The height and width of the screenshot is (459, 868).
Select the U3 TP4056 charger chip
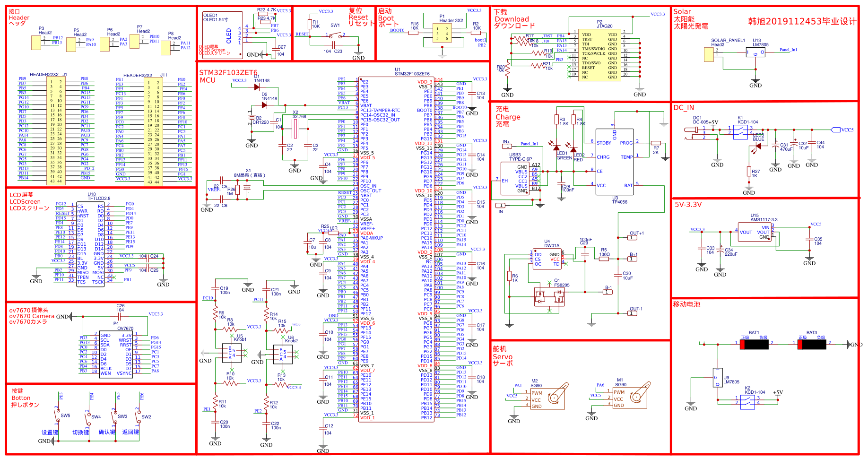[x=615, y=162]
